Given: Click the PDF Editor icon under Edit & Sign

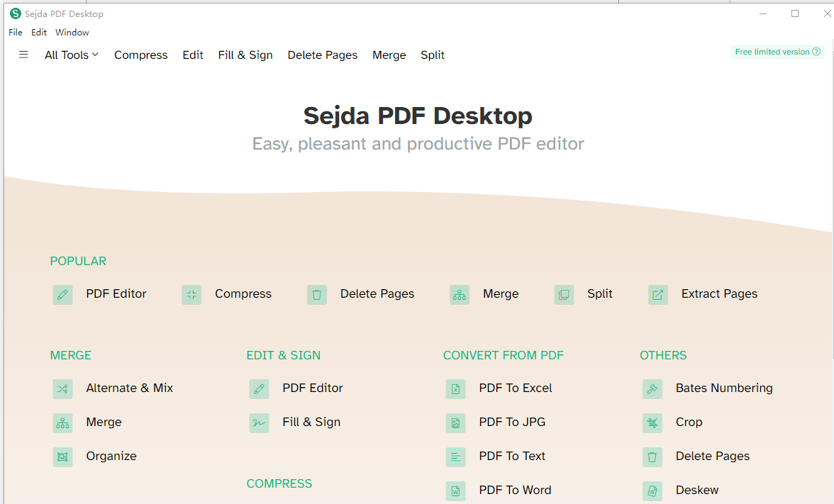Looking at the screenshot, I should point(259,389).
